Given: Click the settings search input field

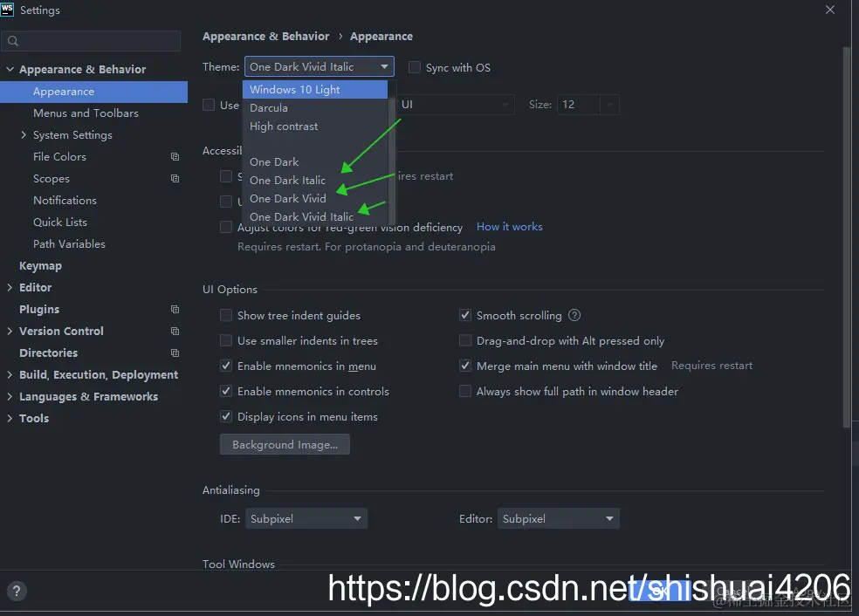Looking at the screenshot, I should click(x=91, y=41).
